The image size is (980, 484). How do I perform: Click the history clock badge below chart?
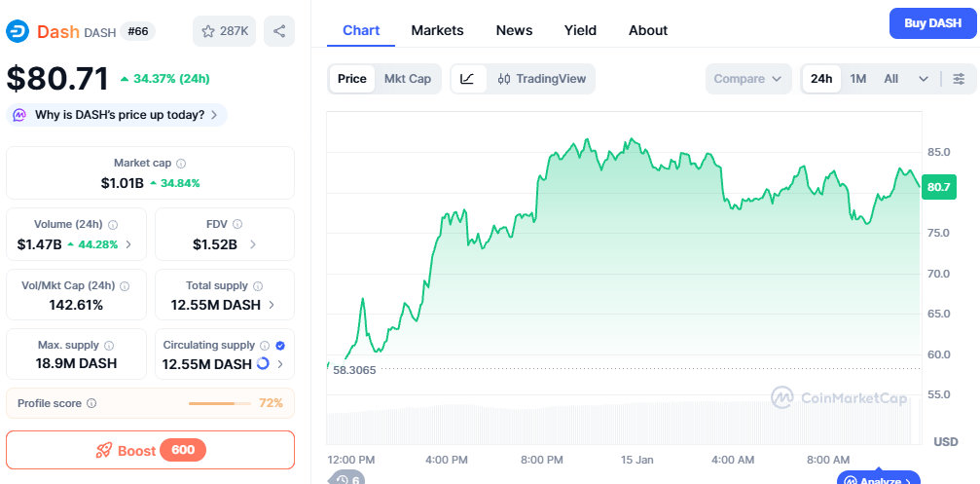click(346, 478)
